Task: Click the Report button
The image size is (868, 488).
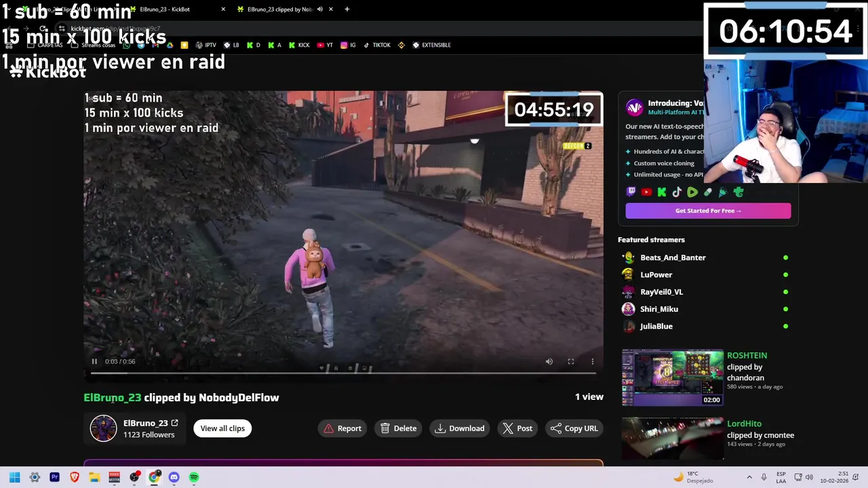Action: (x=342, y=428)
